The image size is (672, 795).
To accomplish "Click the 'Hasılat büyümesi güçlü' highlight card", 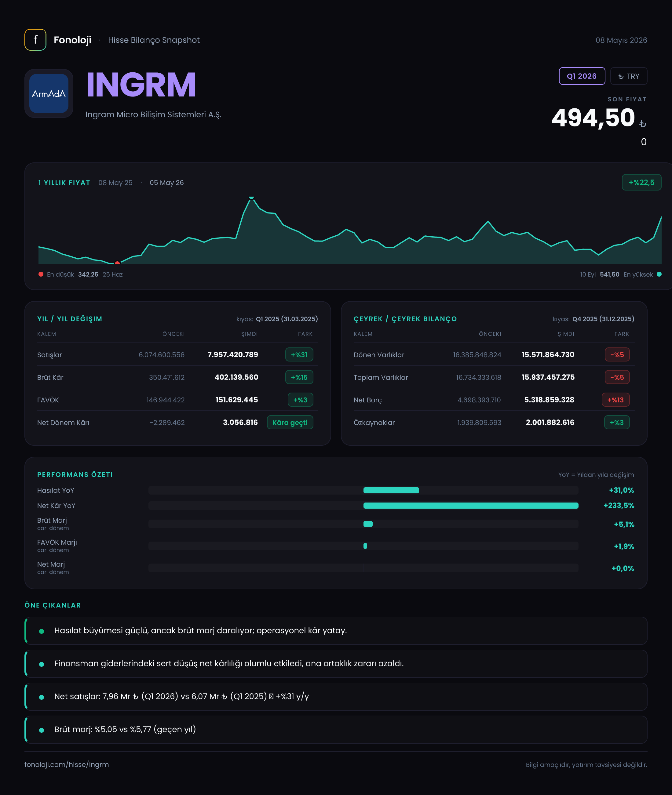I will point(336,630).
